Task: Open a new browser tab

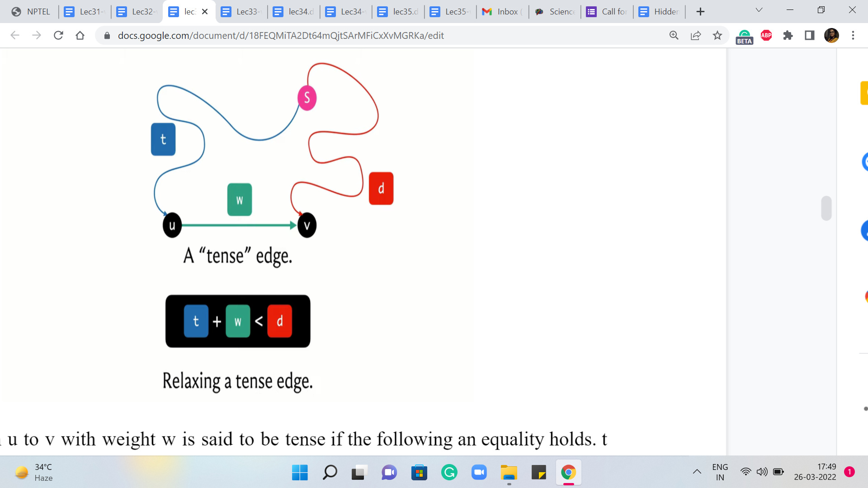Action: 700,12
